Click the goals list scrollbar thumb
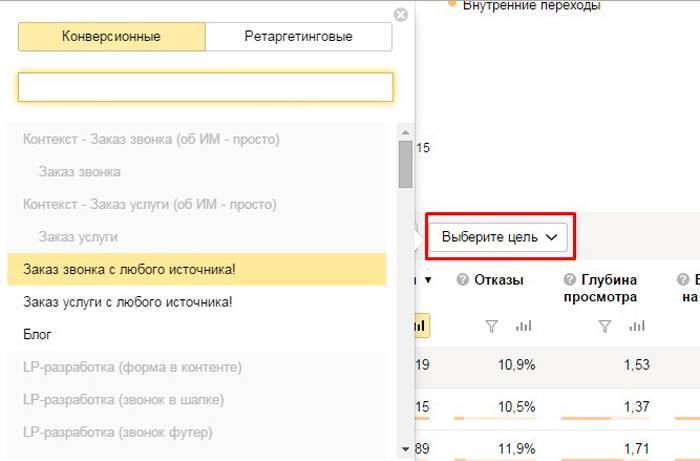Screen dimensions: 700x461 click(405, 164)
